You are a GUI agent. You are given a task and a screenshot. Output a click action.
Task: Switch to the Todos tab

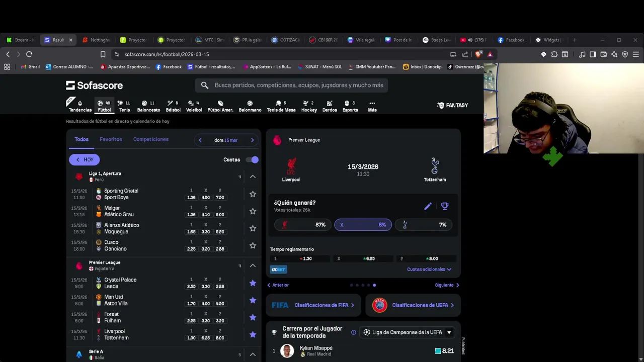82,139
